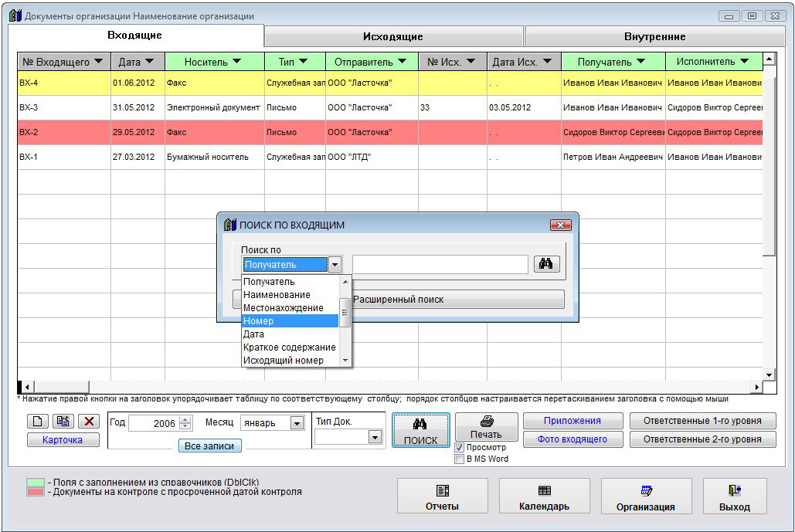Click the Все записи button
This screenshot has height=532, width=795.
pyautogui.click(x=209, y=446)
